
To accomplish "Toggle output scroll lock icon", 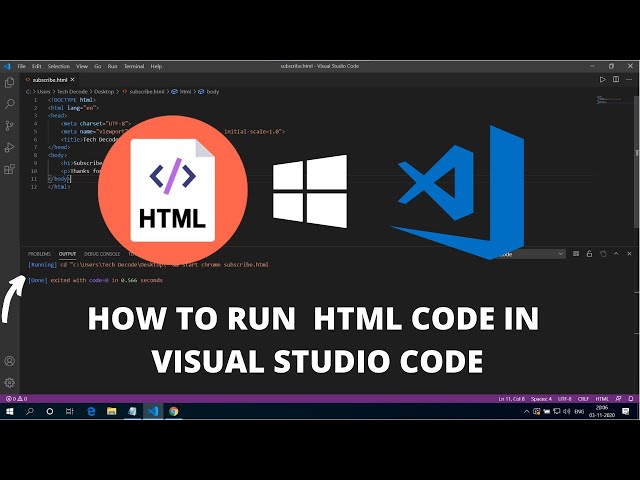I will pyautogui.click(x=589, y=254).
